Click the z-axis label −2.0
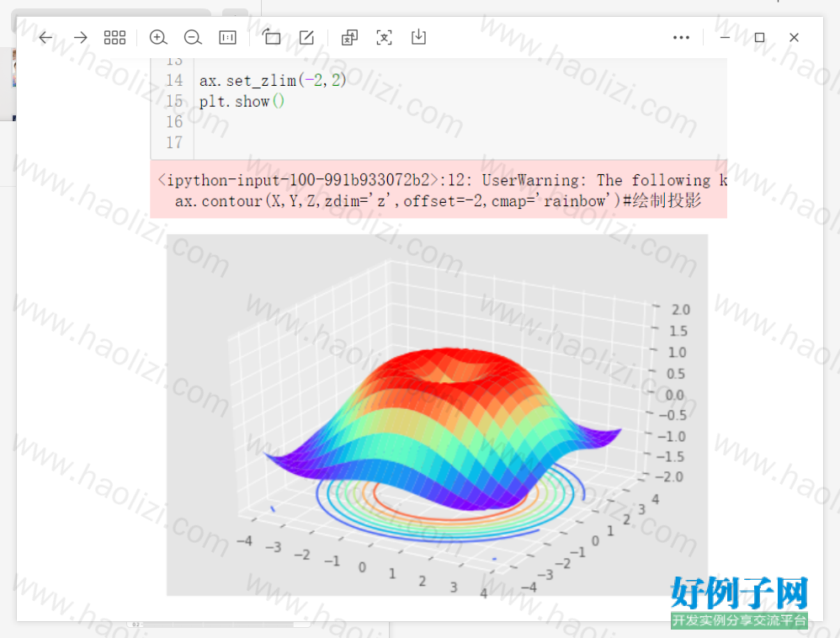The height and width of the screenshot is (638, 840). [670, 476]
